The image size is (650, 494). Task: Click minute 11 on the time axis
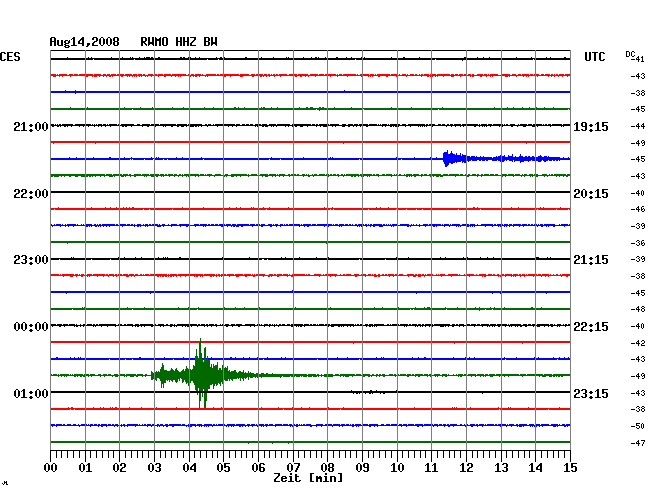pyautogui.click(x=432, y=468)
